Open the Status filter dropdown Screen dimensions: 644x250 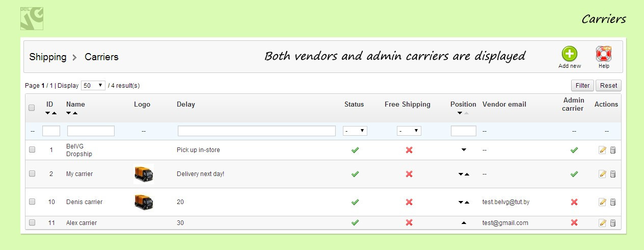pos(355,131)
